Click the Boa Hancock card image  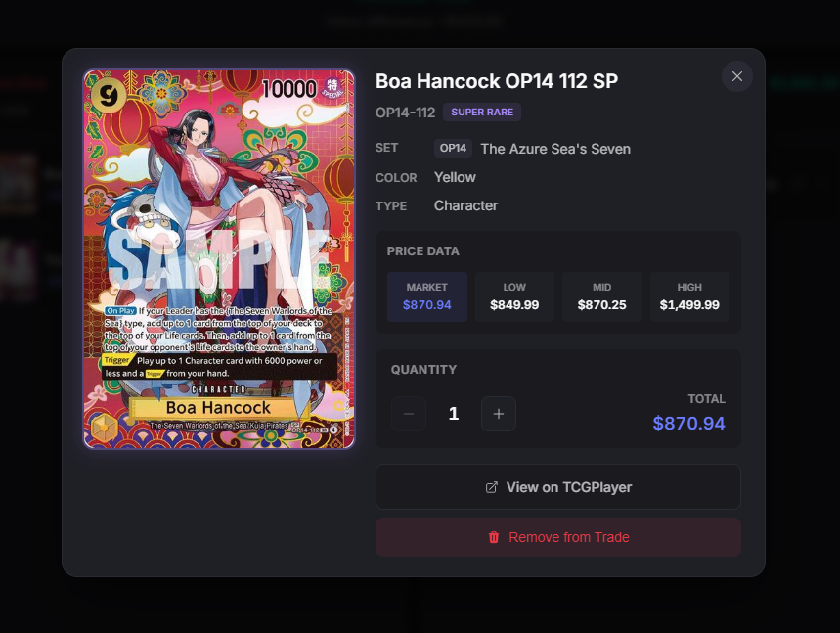click(219, 259)
